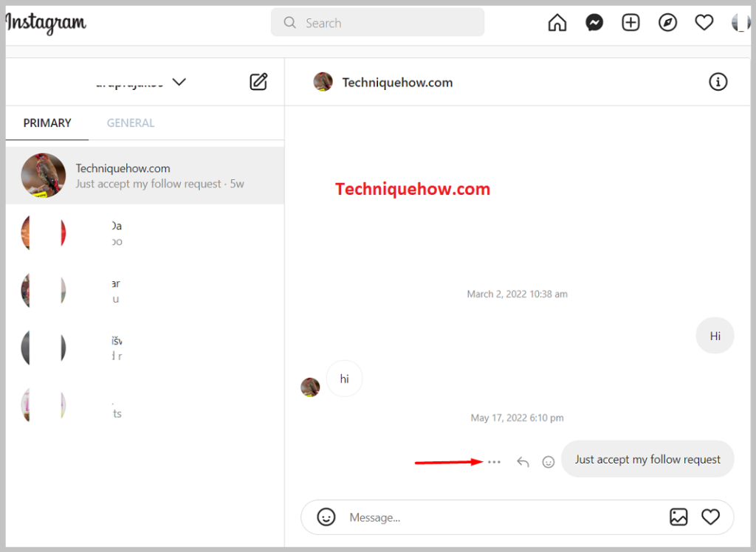
Task: Click the Instagram logo
Action: (x=46, y=23)
